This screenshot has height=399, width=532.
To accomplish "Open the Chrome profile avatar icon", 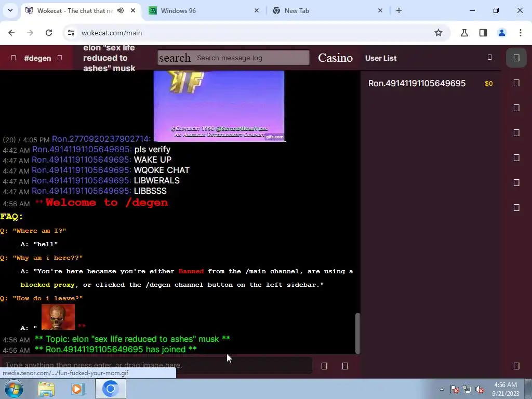I will click(x=502, y=33).
